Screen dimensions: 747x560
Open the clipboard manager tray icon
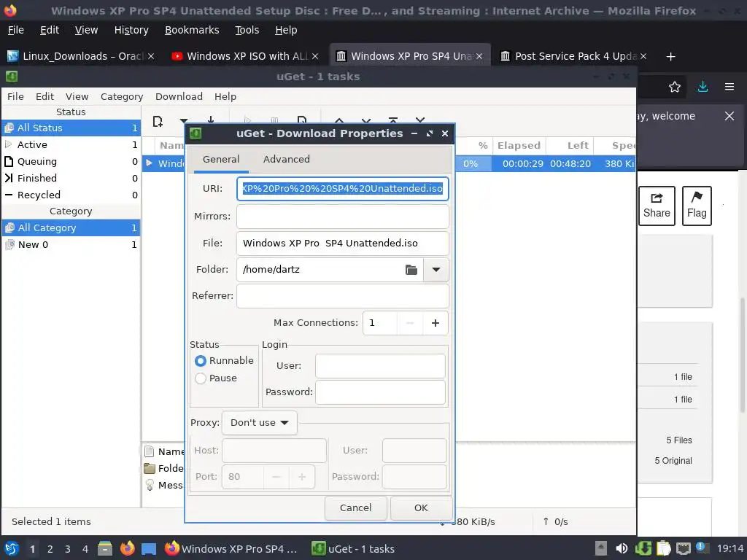pyautogui.click(x=663, y=548)
